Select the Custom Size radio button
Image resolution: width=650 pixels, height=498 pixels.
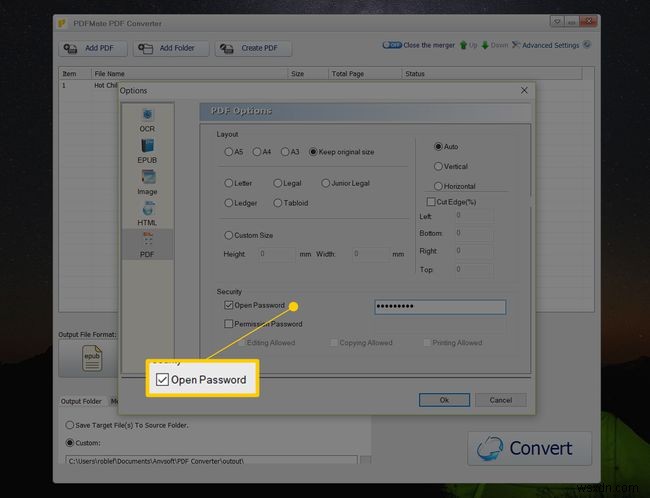pyautogui.click(x=228, y=235)
